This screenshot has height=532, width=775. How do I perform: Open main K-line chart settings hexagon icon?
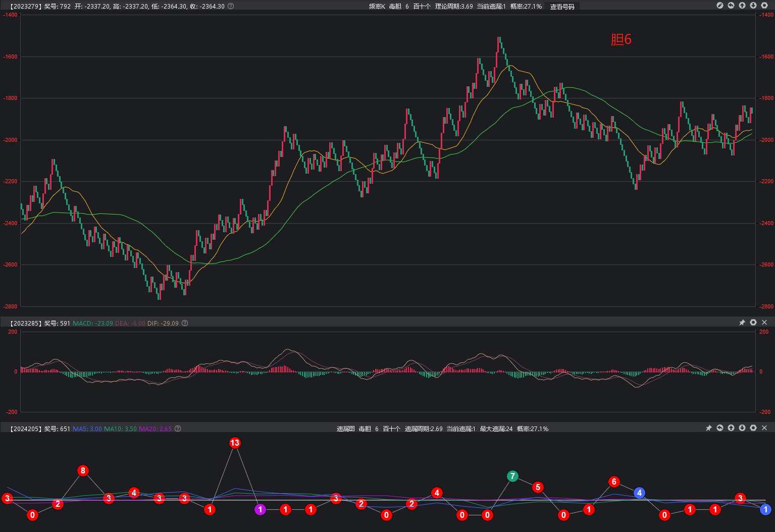click(x=764, y=6)
